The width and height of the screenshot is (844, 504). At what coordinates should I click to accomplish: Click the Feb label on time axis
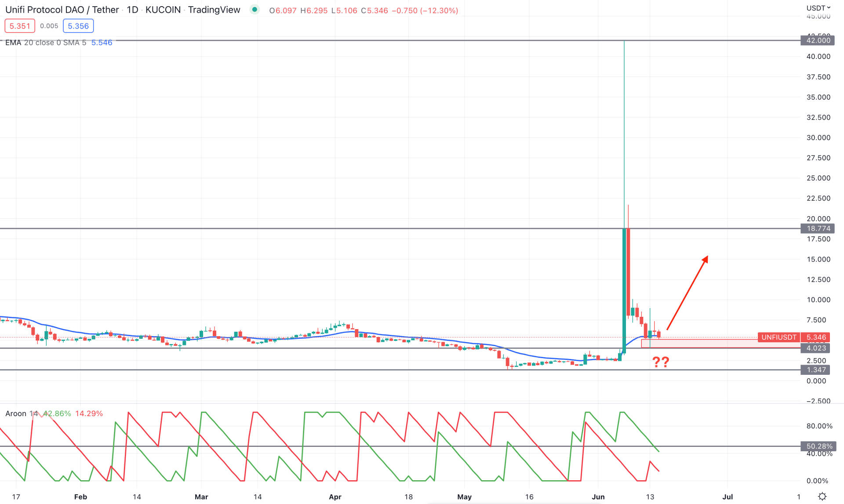click(80, 497)
